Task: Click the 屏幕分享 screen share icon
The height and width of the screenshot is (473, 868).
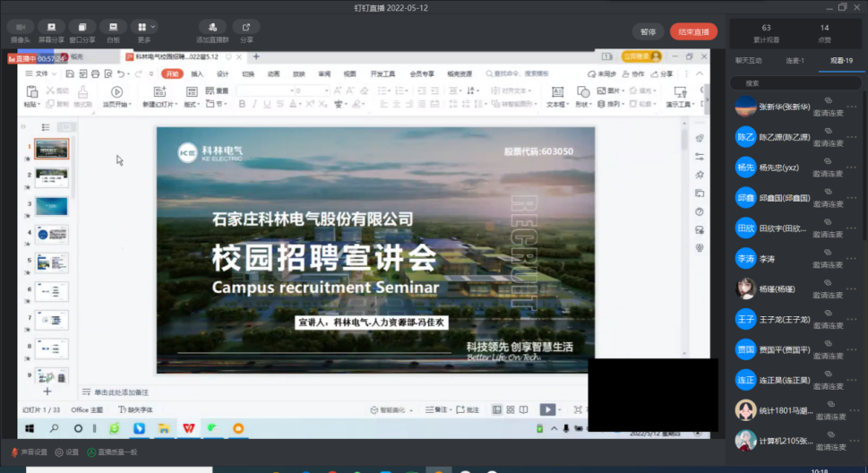Action: (x=51, y=28)
